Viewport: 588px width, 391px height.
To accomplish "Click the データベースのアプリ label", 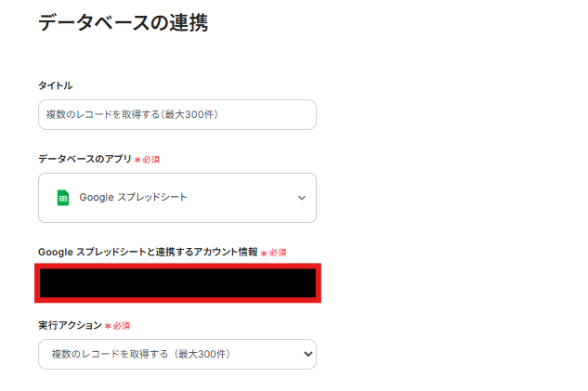I will [85, 159].
